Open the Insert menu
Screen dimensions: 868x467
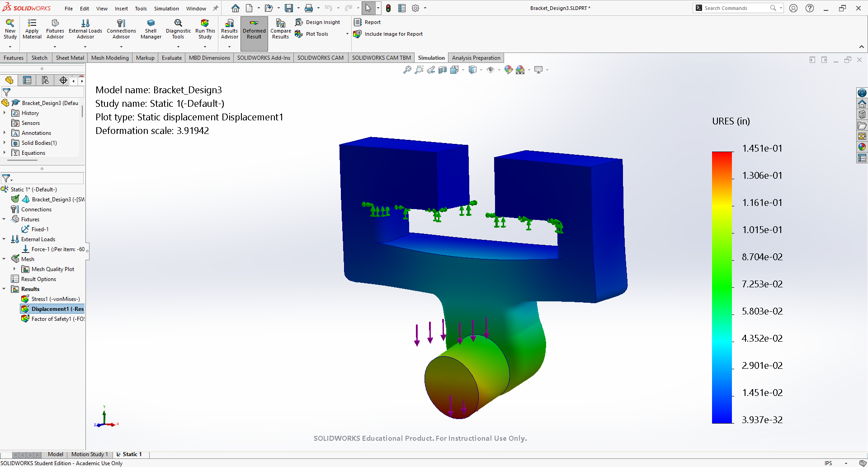click(x=121, y=9)
